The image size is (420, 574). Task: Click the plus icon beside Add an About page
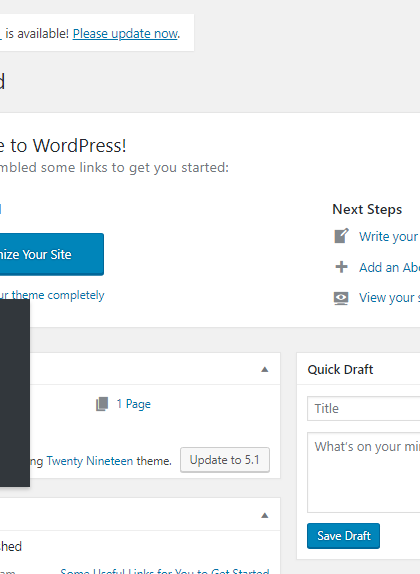[341, 267]
